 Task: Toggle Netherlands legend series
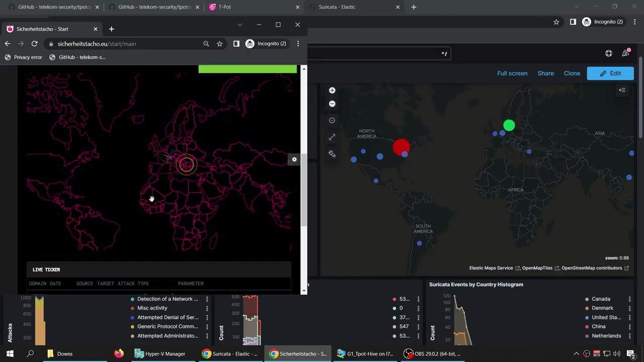pos(606,336)
